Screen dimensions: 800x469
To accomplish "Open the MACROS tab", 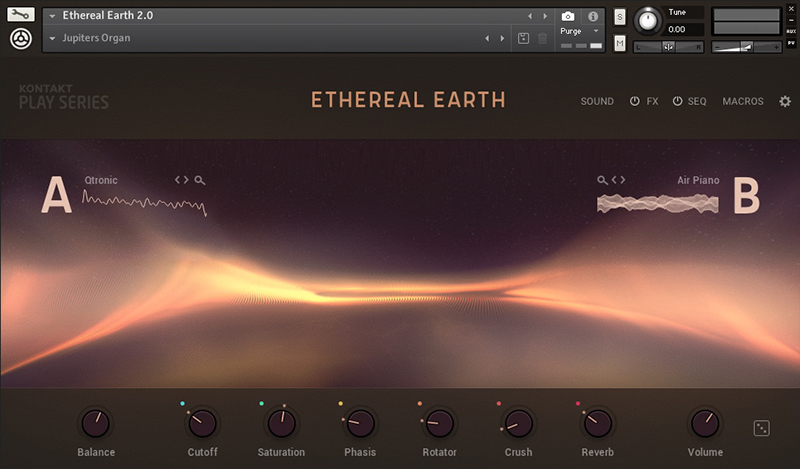I will [x=743, y=101].
